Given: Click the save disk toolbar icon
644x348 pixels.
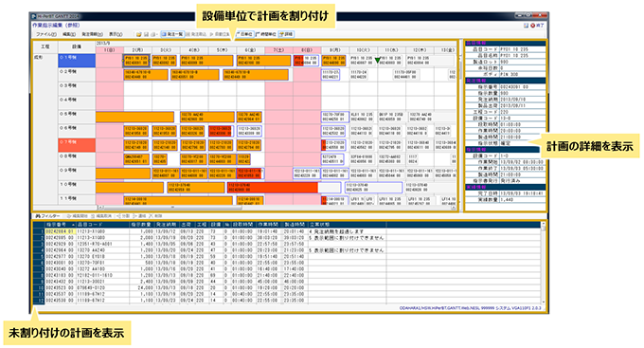Looking at the screenshot, I should [146, 34].
